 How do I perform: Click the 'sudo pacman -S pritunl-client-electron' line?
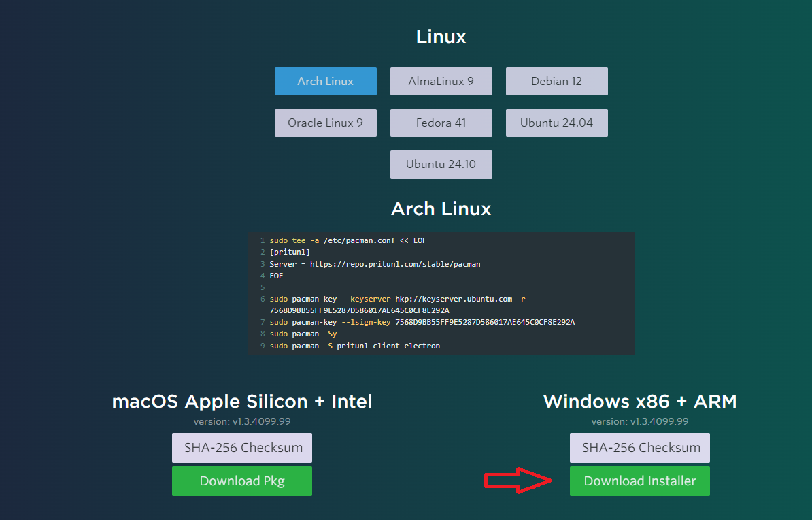coord(355,346)
